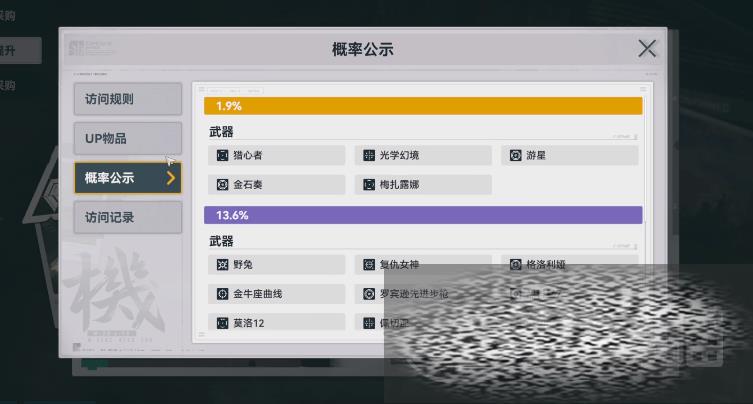This screenshot has width=753, height=404.
Task: Click the weapon icon next to 猎心者
Action: click(222, 155)
